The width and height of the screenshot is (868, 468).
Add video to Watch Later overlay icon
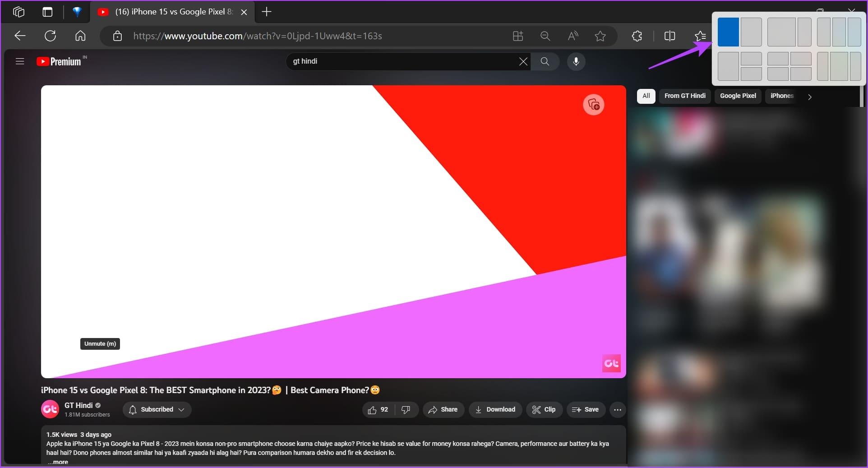(594, 105)
